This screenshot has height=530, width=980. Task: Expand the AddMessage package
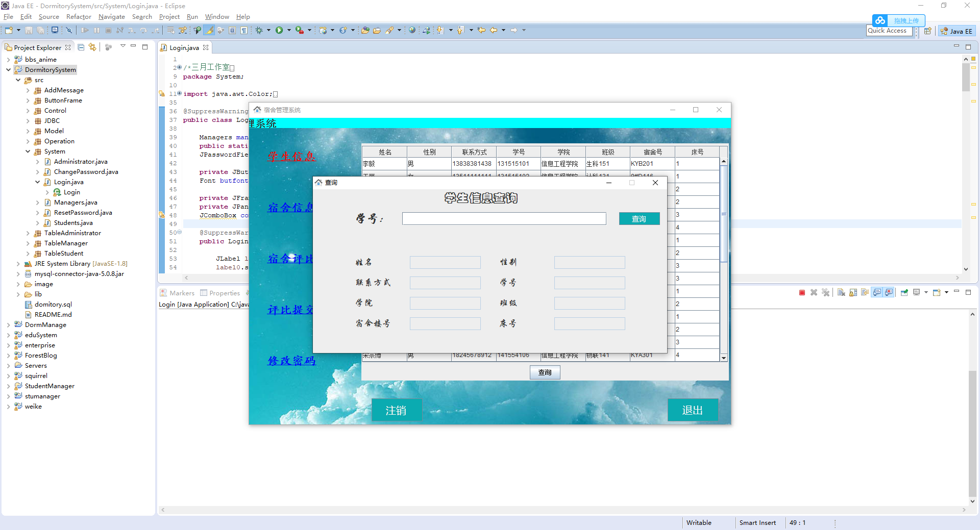28,90
